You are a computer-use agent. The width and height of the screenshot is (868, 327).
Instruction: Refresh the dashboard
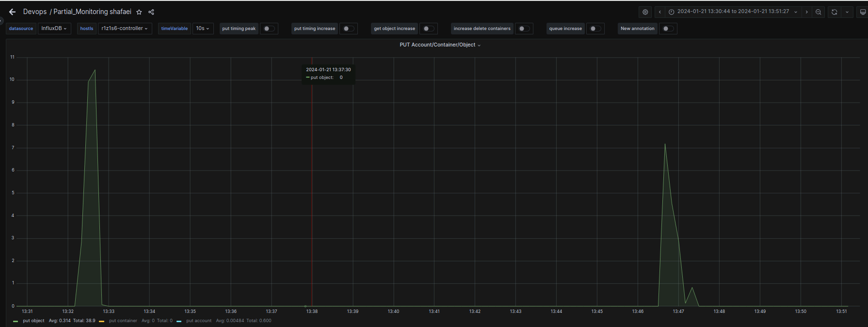834,12
